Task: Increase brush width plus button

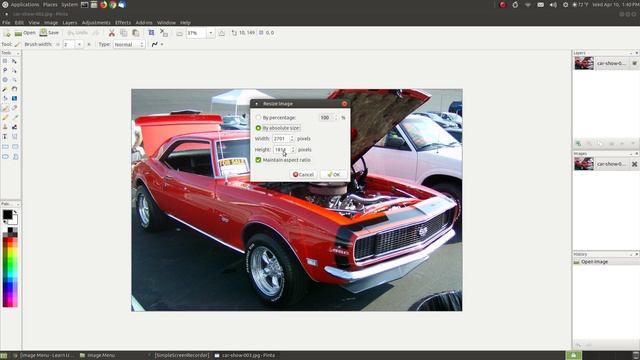Action: [89, 44]
